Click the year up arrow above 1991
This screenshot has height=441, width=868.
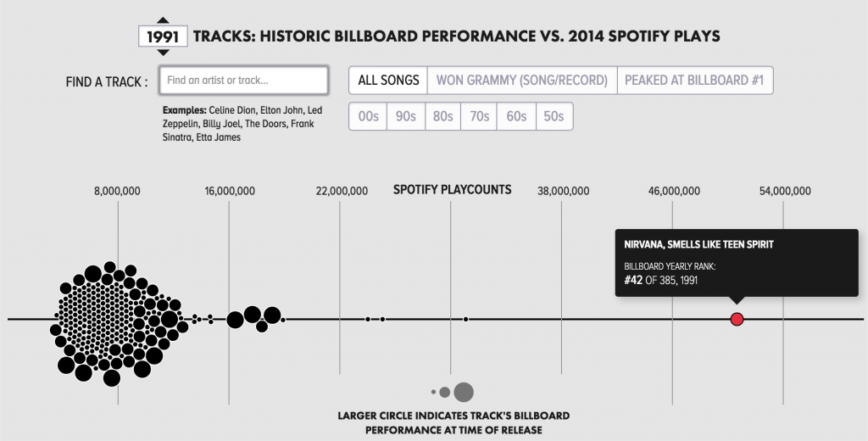[164, 20]
